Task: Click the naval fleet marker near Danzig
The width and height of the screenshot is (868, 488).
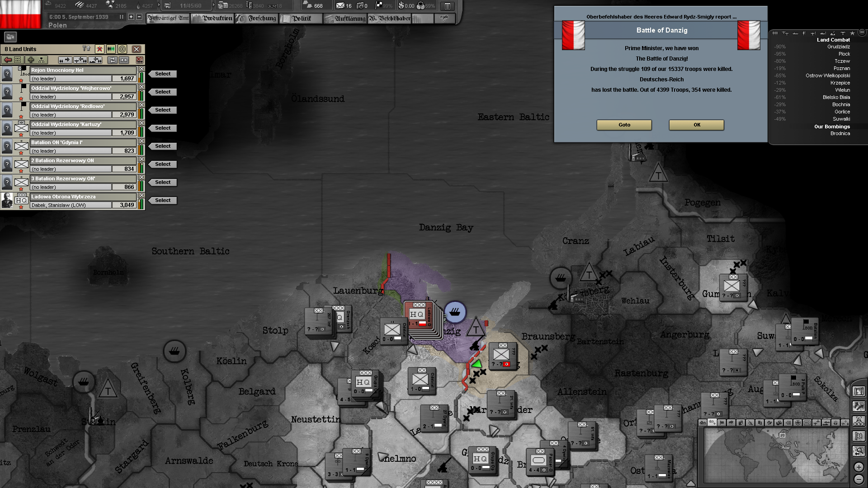Action: [455, 312]
